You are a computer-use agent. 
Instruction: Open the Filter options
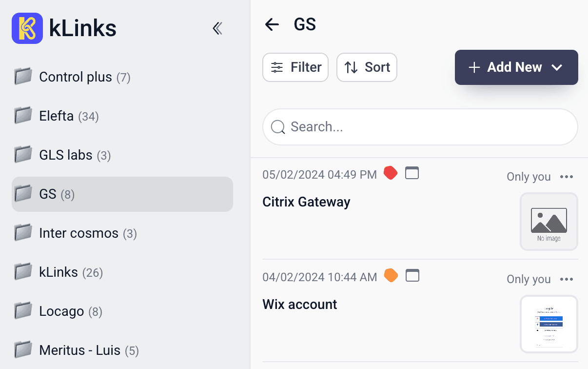click(x=295, y=67)
